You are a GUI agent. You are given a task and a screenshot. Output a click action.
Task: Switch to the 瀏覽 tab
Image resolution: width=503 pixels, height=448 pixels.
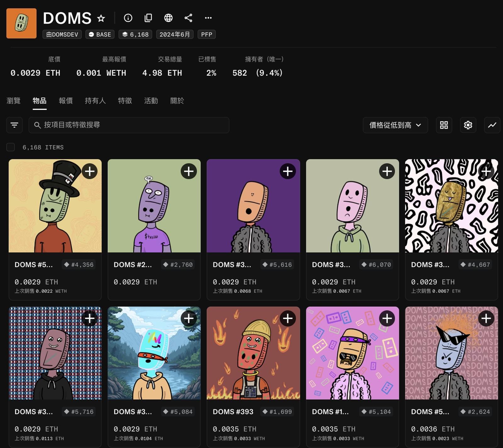click(x=14, y=101)
